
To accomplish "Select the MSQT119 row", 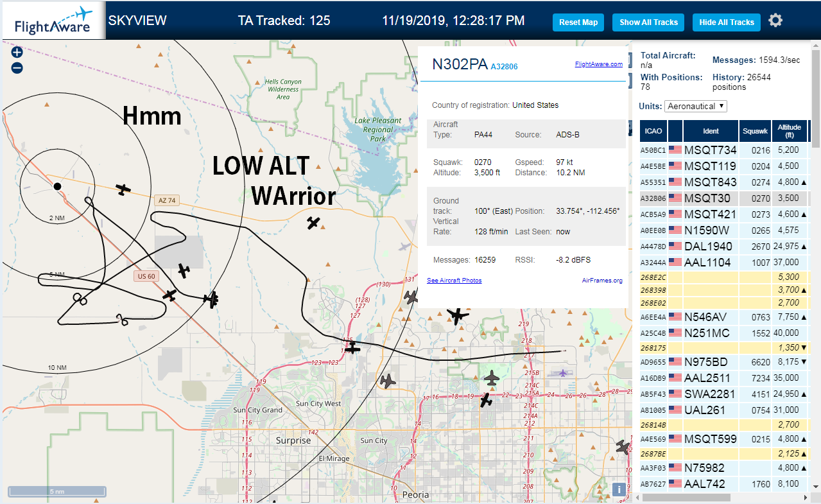I will tap(724, 166).
